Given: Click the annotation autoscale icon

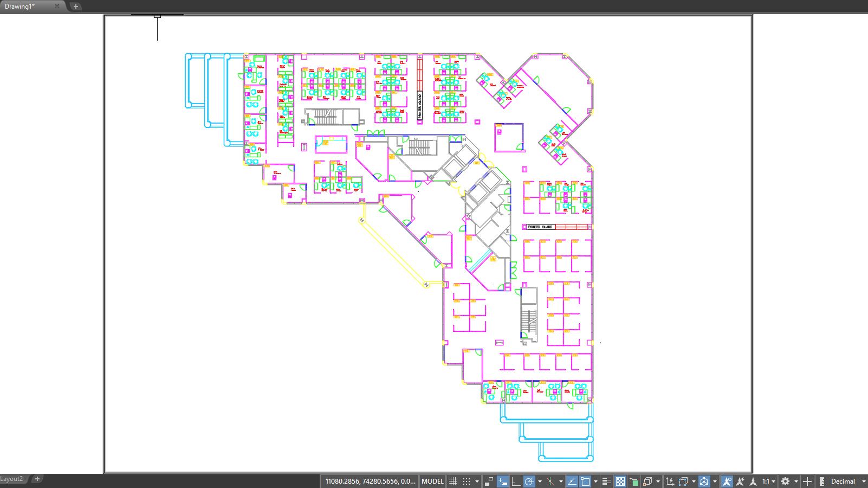Looking at the screenshot, I should 740,481.
